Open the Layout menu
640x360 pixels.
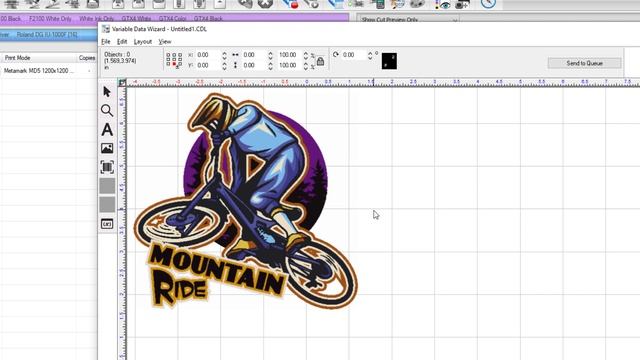tap(142, 42)
